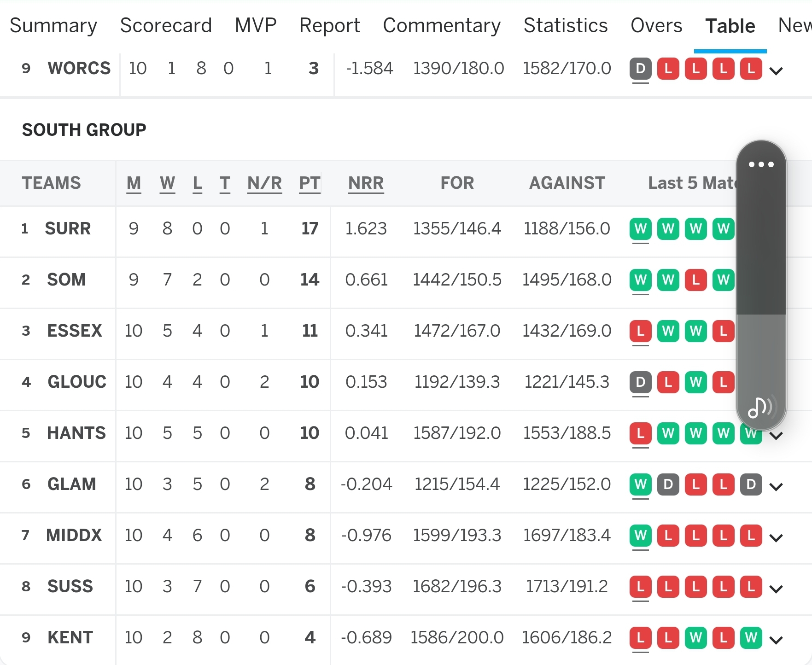Screen dimensions: 812x665
Task: Click MIDDX first green W badge
Action: (640, 535)
